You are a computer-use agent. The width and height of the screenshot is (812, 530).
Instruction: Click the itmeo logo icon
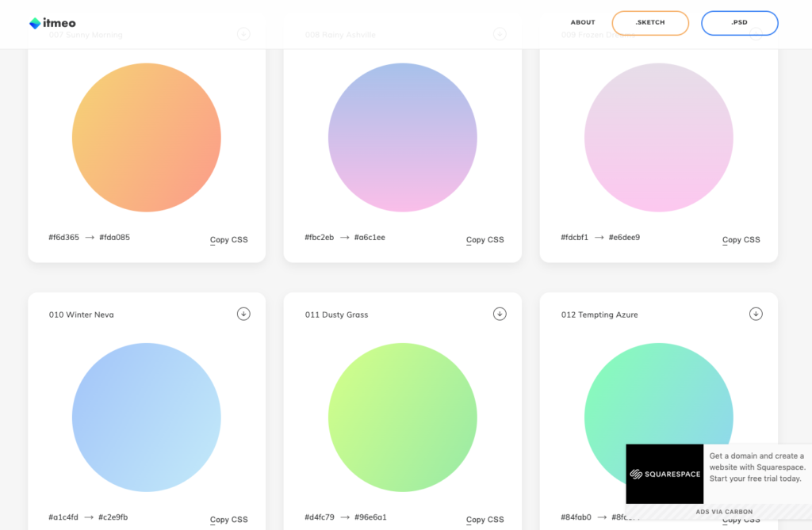tap(35, 24)
